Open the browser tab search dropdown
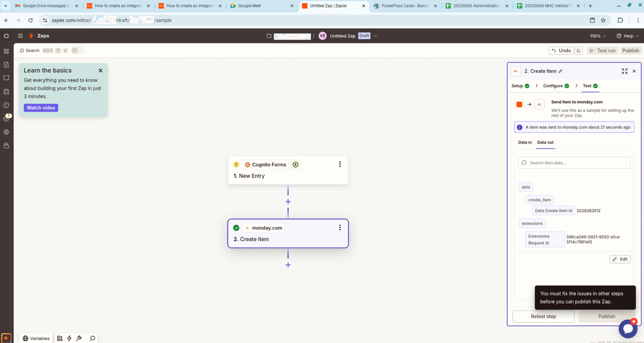Image resolution: width=644 pixels, height=343 pixels. [x=6, y=6]
